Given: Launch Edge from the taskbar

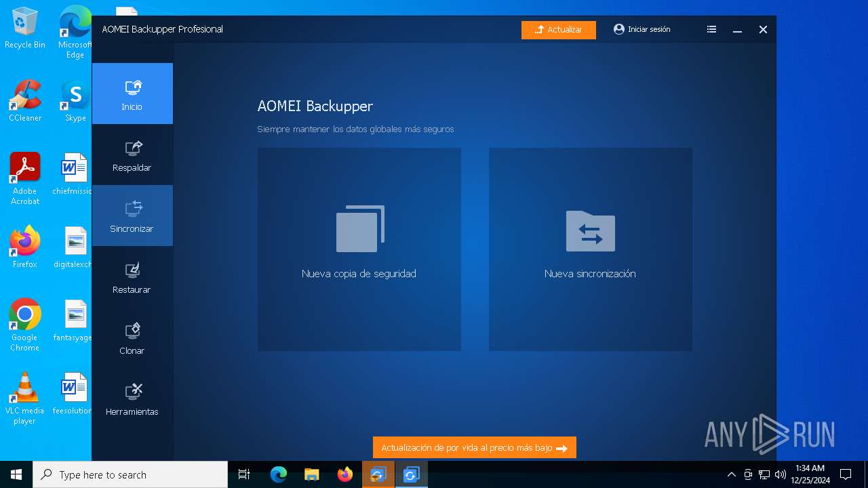Looking at the screenshot, I should (279, 474).
